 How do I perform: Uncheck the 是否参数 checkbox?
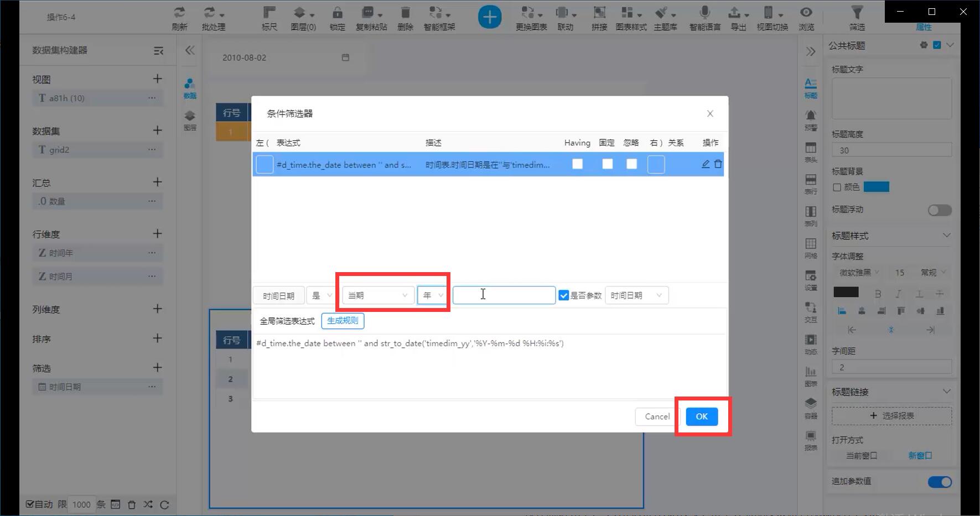(563, 295)
